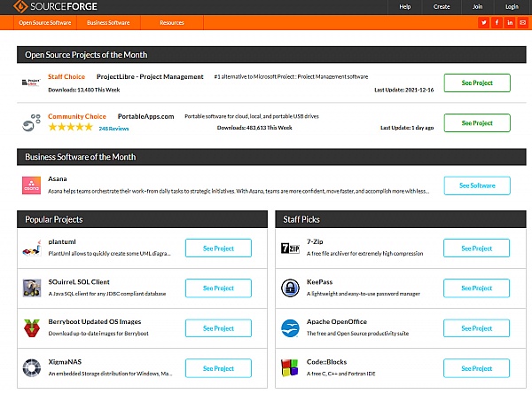The height and width of the screenshot is (394, 532).
Task: Expand the Resources menu
Action: 172,22
